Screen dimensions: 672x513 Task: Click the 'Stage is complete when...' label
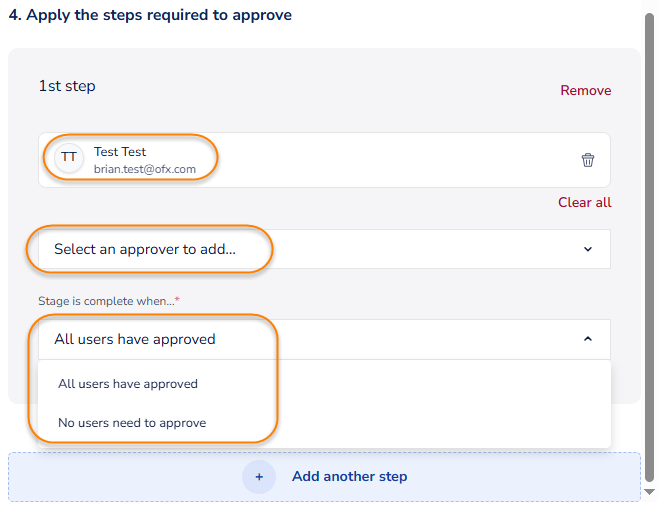[105, 300]
